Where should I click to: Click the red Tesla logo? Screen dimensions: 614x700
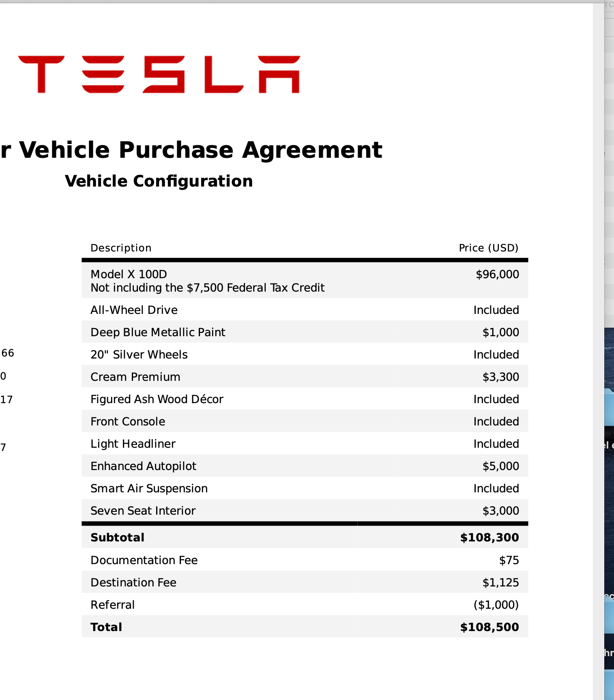159,75
